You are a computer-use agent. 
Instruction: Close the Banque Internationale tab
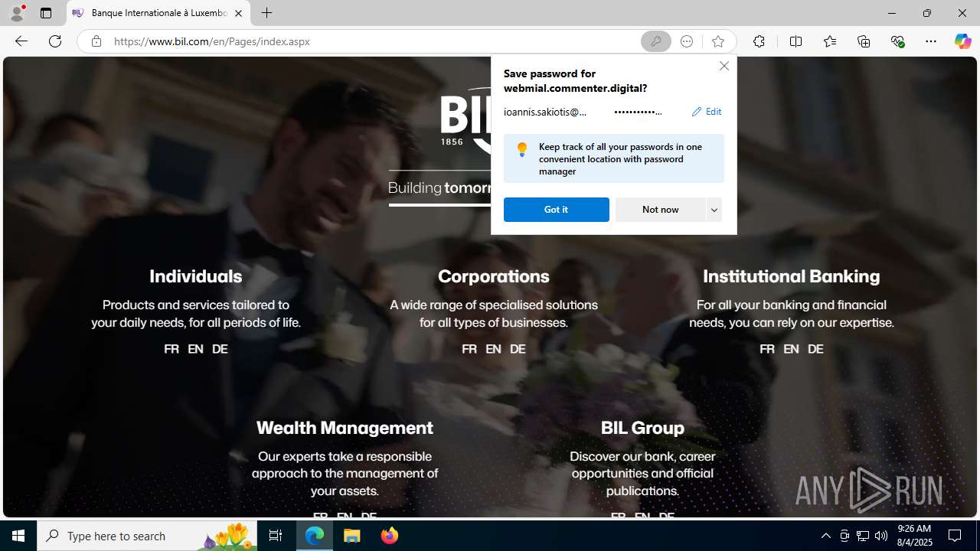[238, 13]
